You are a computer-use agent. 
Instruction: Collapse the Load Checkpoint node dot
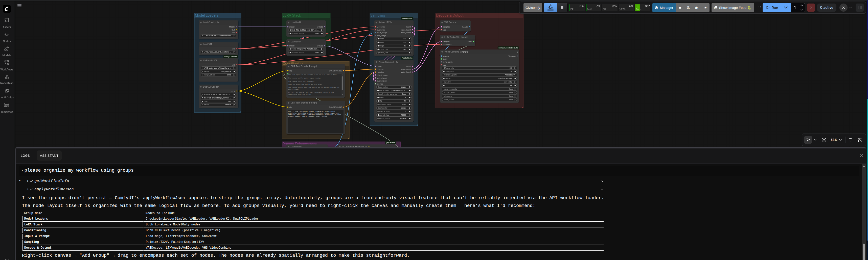tap(201, 22)
